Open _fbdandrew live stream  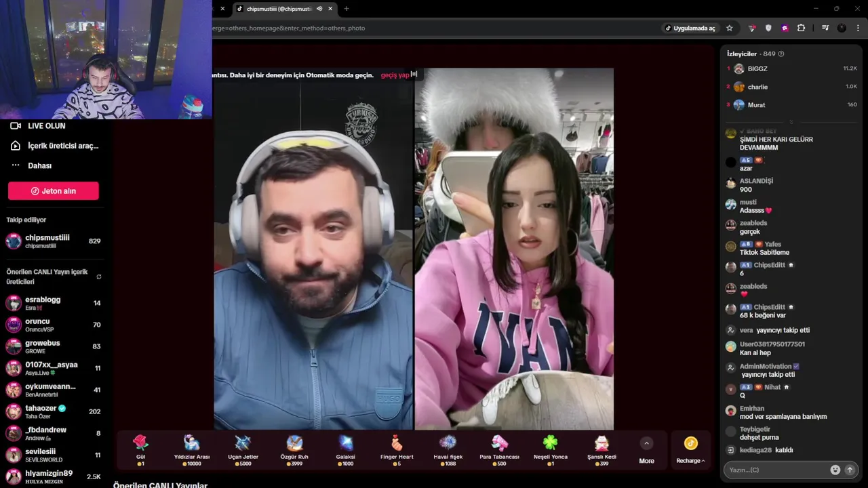(54, 433)
